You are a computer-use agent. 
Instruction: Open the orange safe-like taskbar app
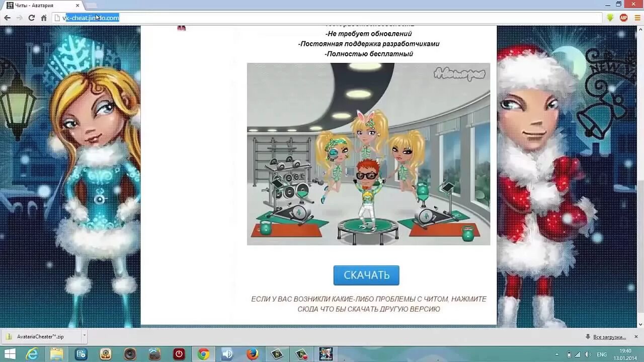[x=105, y=354]
